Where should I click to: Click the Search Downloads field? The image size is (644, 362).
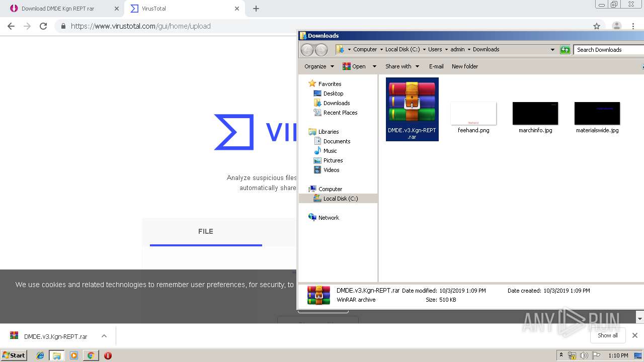pyautogui.click(x=608, y=49)
